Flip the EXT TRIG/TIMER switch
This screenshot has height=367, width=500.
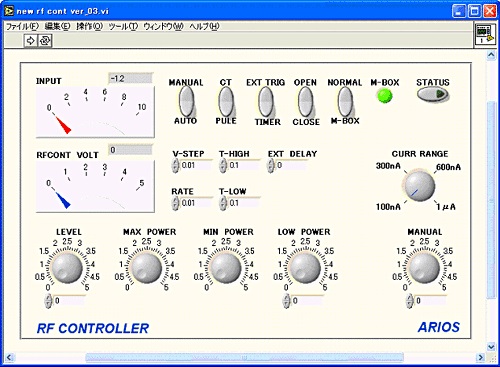[266, 102]
